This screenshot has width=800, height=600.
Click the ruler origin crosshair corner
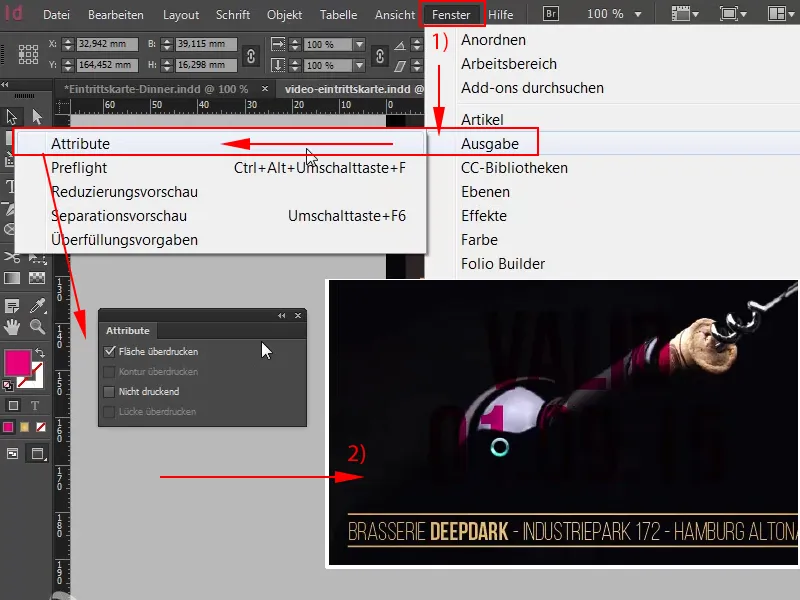(x=63, y=106)
